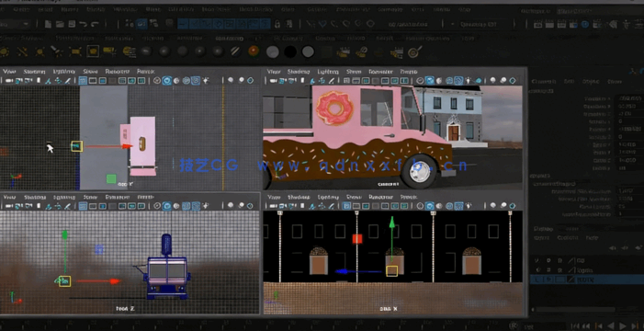Open the menu set dropdown at status line left
644x331 pixels.
click(15, 24)
